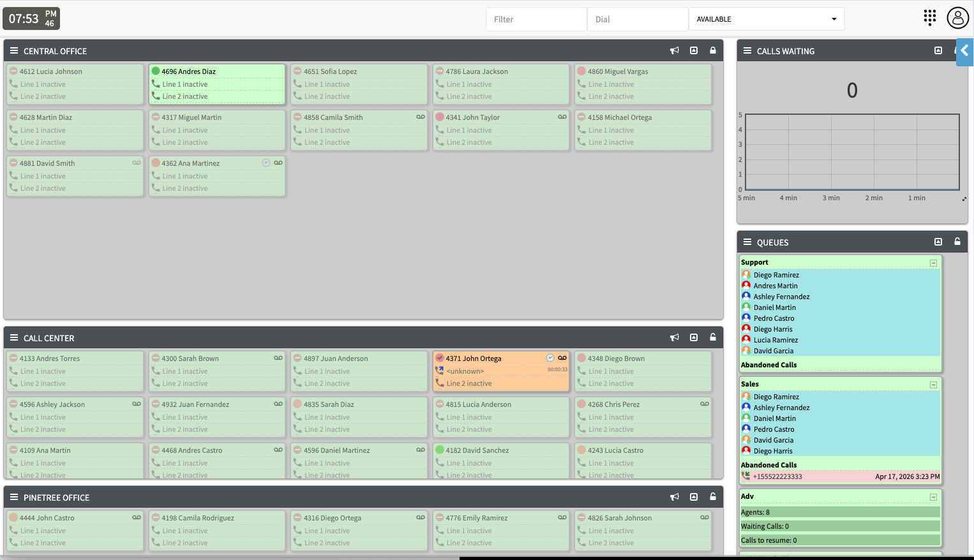This screenshot has height=560, width=974.
Task: Click agent Ashley Fernandez in Support queue
Action: tap(781, 297)
